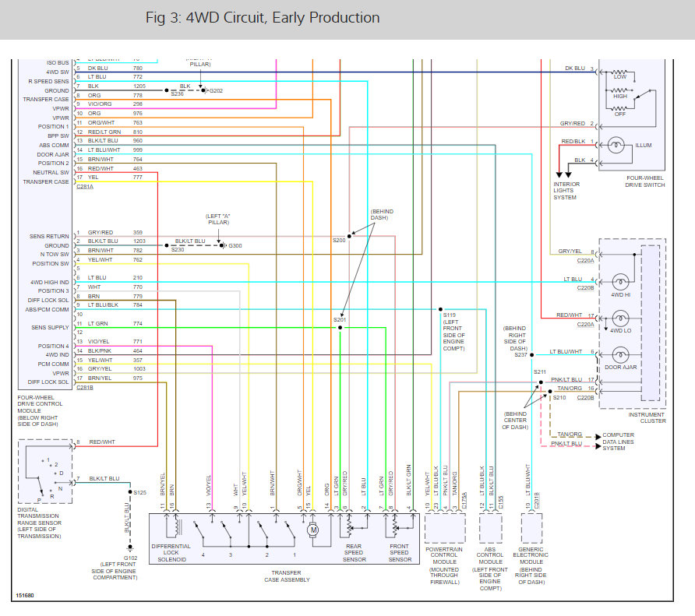Click the DOOR AJAR lamp symbol in instrument cluster
Image resolution: width=695 pixels, height=616 pixels.
[620, 355]
